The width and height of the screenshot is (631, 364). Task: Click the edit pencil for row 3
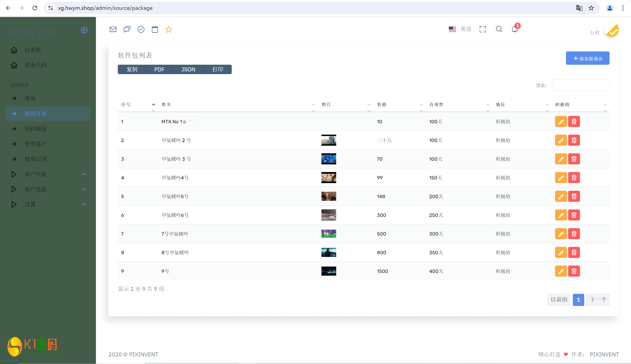click(561, 159)
